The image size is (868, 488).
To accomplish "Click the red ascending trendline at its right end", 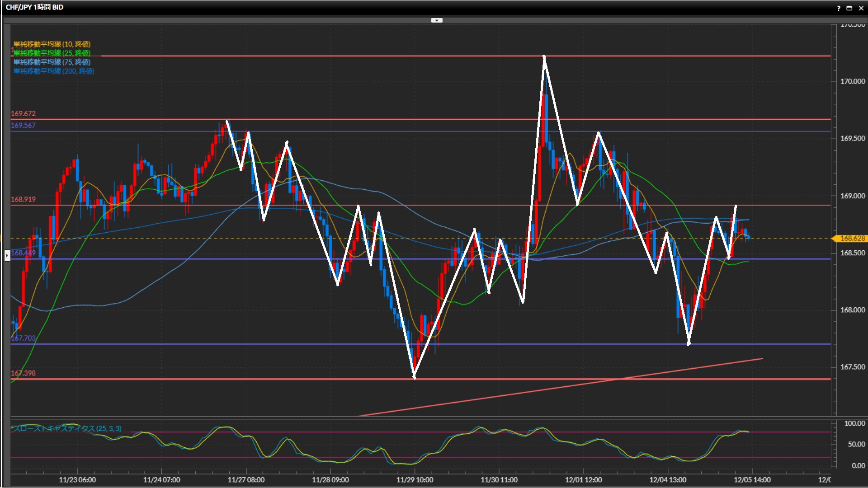I will (x=759, y=359).
